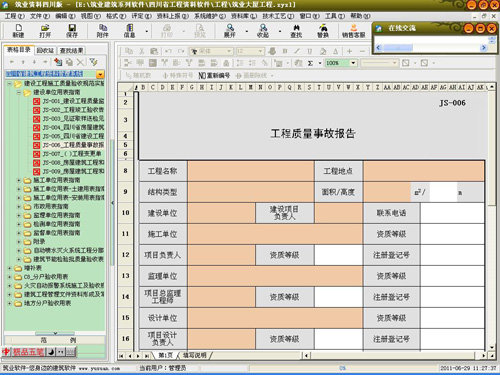Click the left scroll arrow in 在线交流 window
Image resolution: width=500 pixels, height=375 pixels.
click(x=378, y=48)
